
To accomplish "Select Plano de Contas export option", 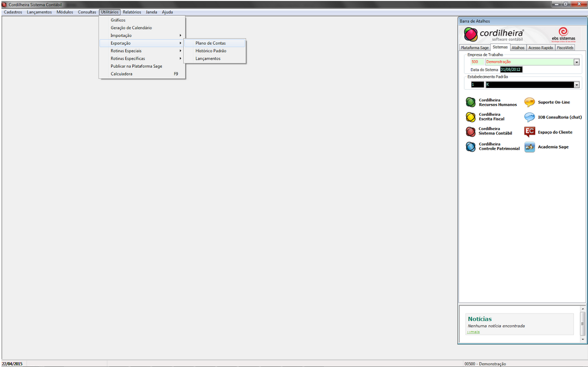I will tap(210, 43).
